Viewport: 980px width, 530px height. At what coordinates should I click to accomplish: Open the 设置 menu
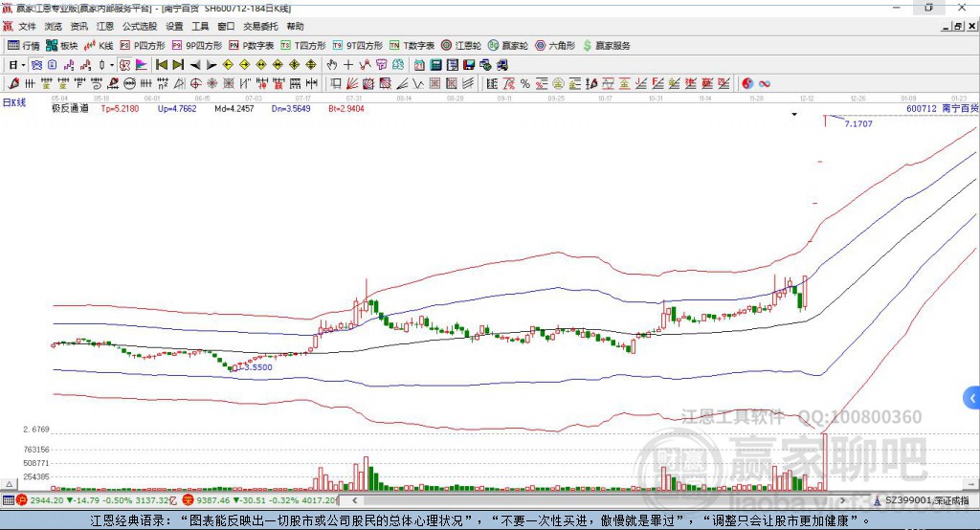click(174, 26)
